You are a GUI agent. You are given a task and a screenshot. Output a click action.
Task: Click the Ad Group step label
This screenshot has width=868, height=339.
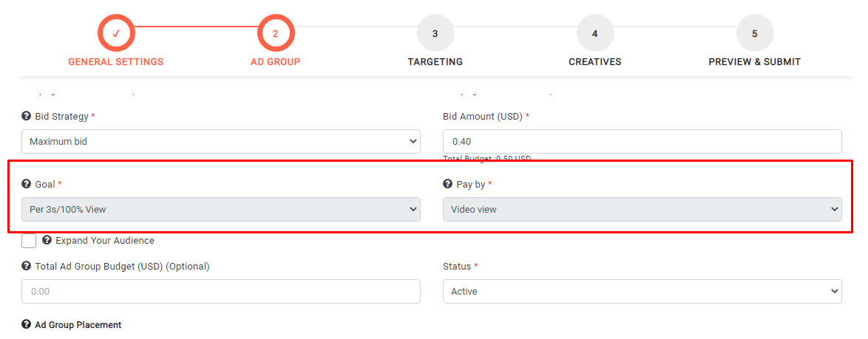276,62
